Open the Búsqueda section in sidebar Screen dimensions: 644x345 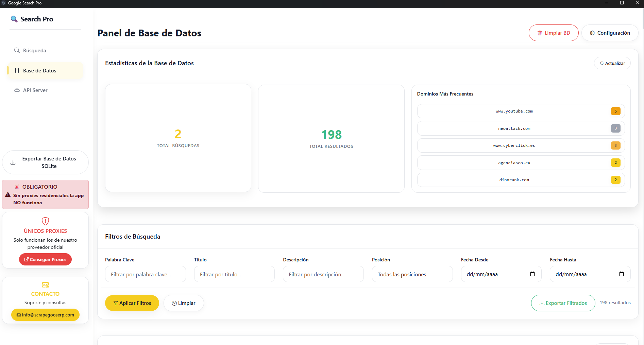[x=34, y=51]
